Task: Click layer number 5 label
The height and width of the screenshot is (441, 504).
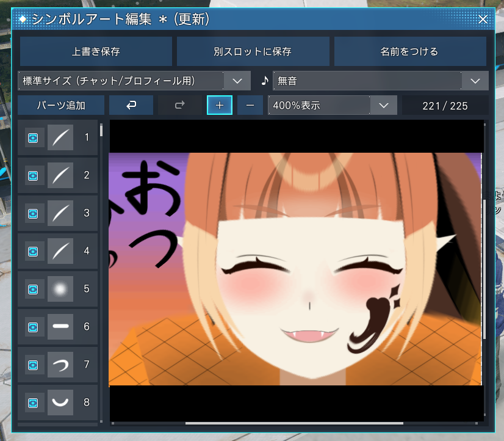Action: tap(87, 288)
